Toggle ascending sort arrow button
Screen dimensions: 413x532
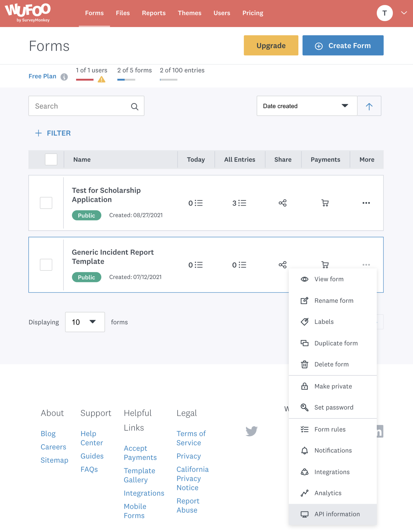click(369, 106)
